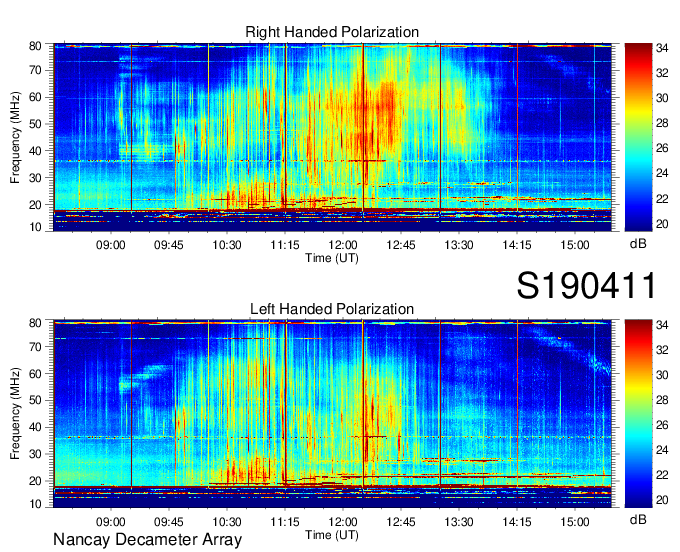The image size is (680, 552).
Task: Click the 22 value on Left Handed color bar
Action: 662,476
